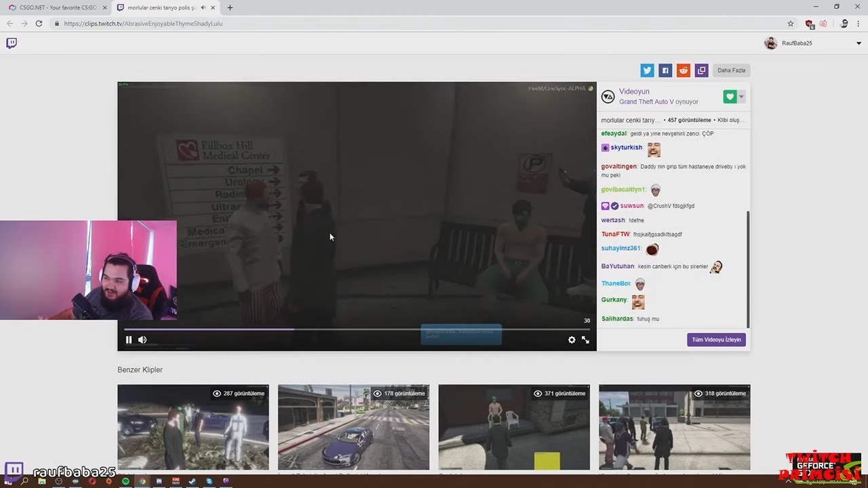The width and height of the screenshot is (868, 488).
Task: Open Spotify from the taskbar
Action: (126, 481)
